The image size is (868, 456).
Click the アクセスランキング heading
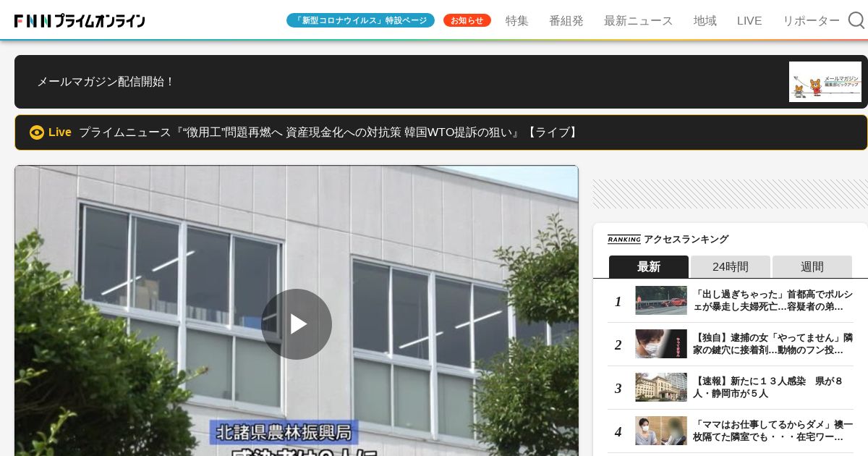tap(686, 240)
